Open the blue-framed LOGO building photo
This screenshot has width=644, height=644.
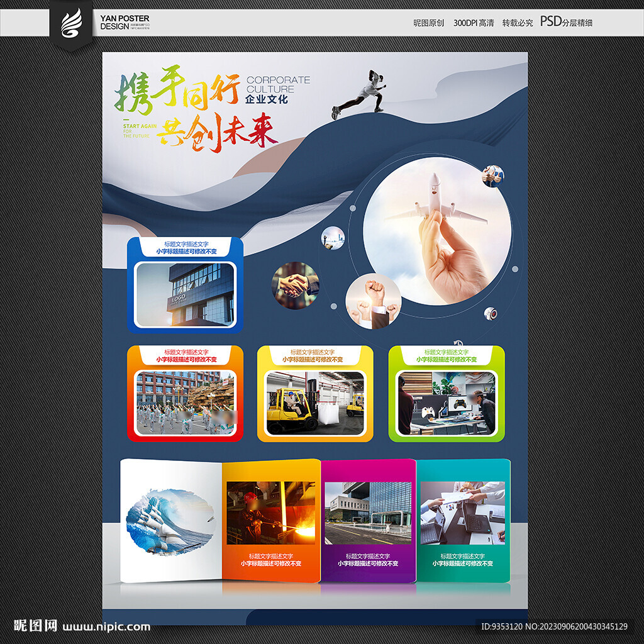tap(185, 294)
